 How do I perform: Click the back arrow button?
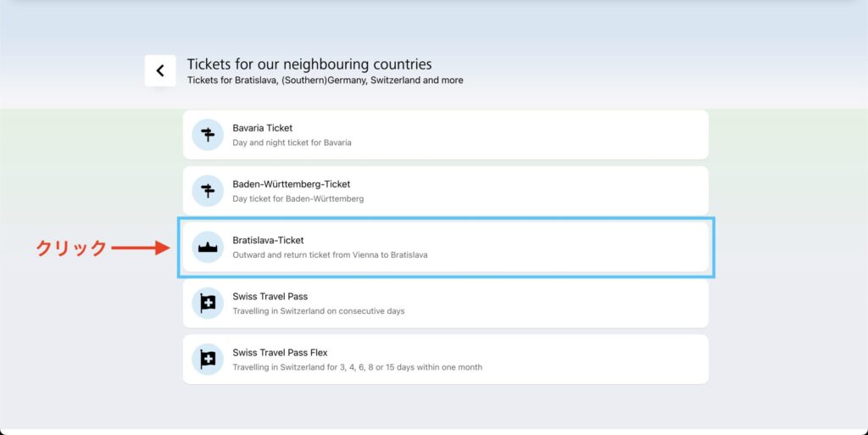[160, 71]
